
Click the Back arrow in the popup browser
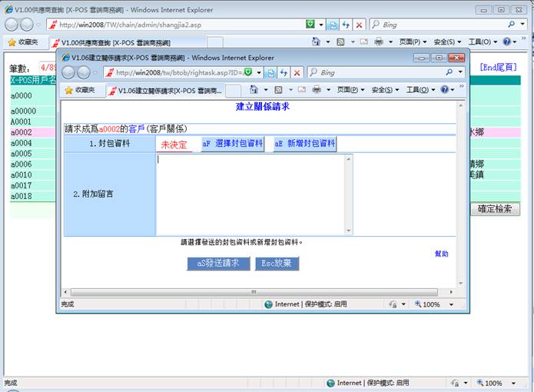68,72
